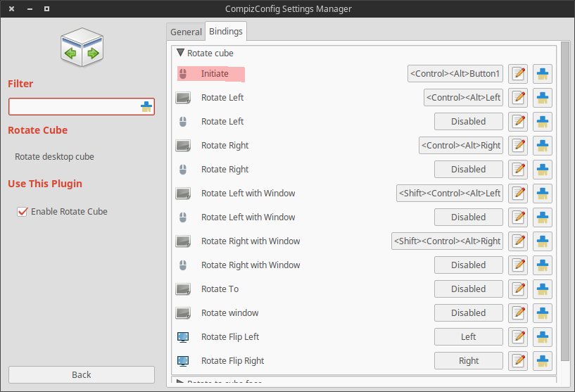Click the <Control><Alt>Right binding button

[461, 146]
